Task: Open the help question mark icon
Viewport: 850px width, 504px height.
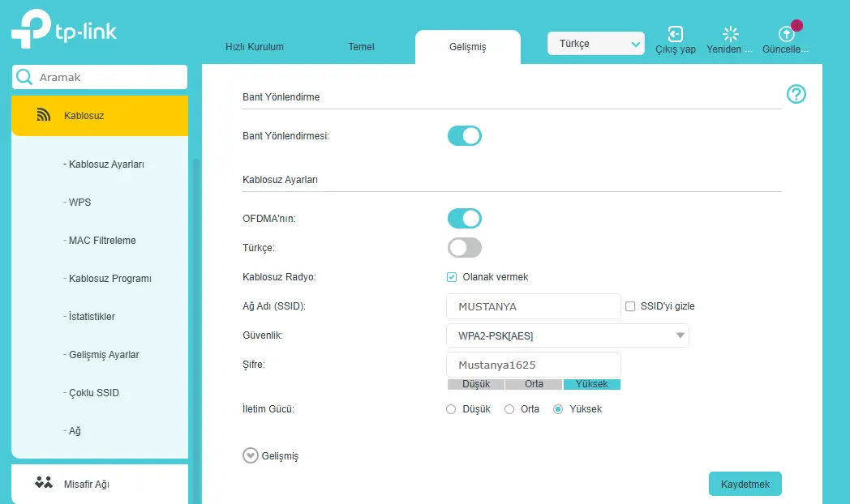Action: (796, 94)
